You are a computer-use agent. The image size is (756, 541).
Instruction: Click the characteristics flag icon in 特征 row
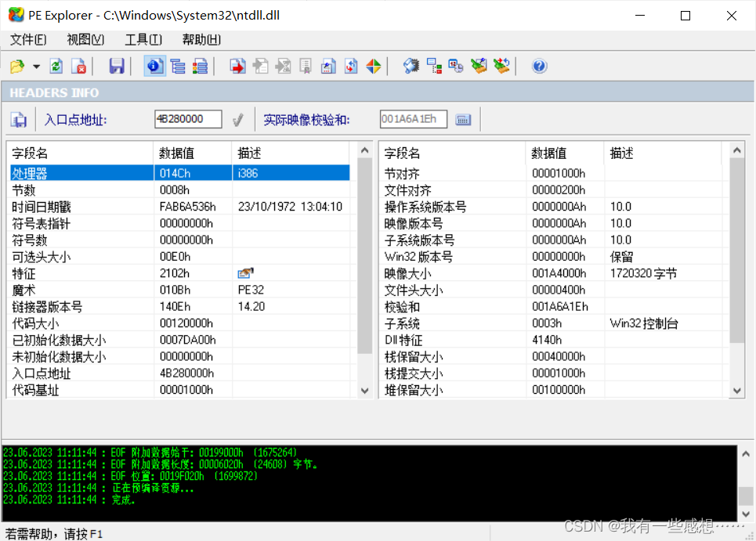pos(245,273)
